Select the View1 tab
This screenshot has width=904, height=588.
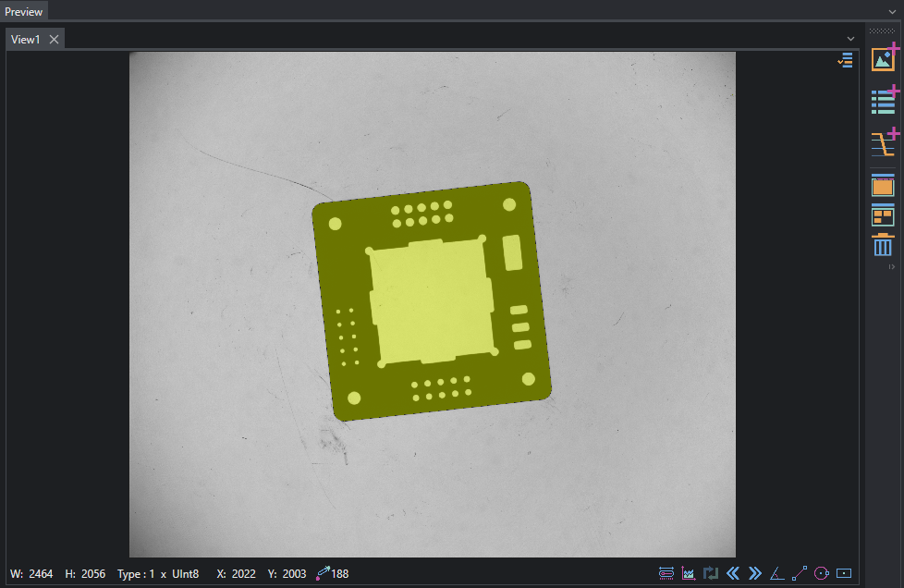pos(26,39)
